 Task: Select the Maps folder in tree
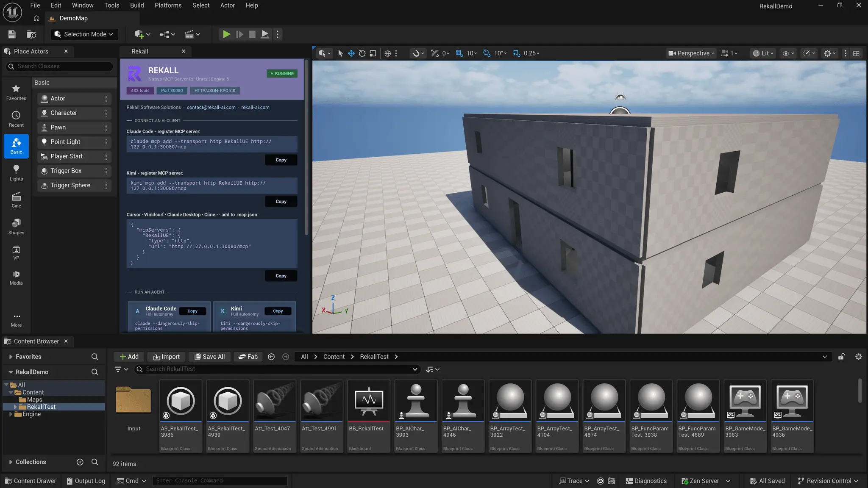(34, 399)
